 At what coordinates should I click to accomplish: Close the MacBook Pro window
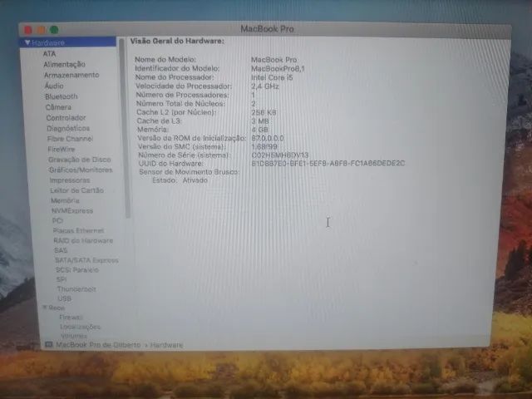27,30
